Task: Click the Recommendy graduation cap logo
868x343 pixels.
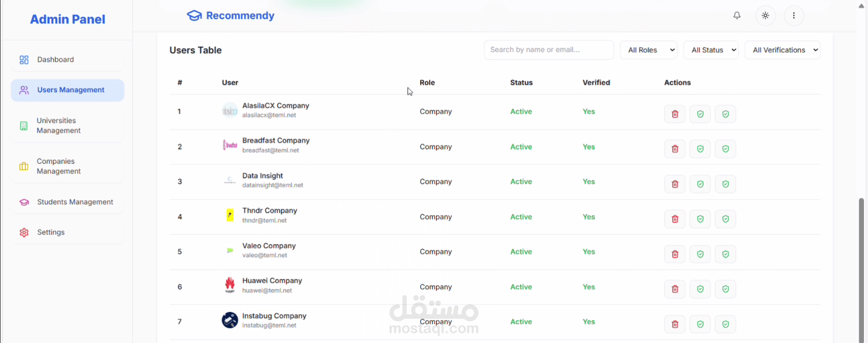Action: (194, 15)
